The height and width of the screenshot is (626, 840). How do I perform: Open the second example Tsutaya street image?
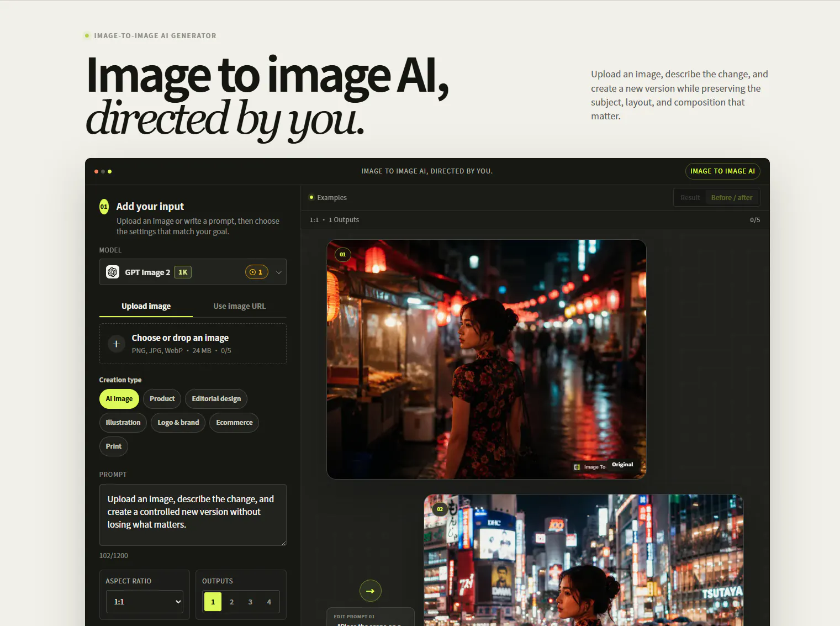coord(584,560)
